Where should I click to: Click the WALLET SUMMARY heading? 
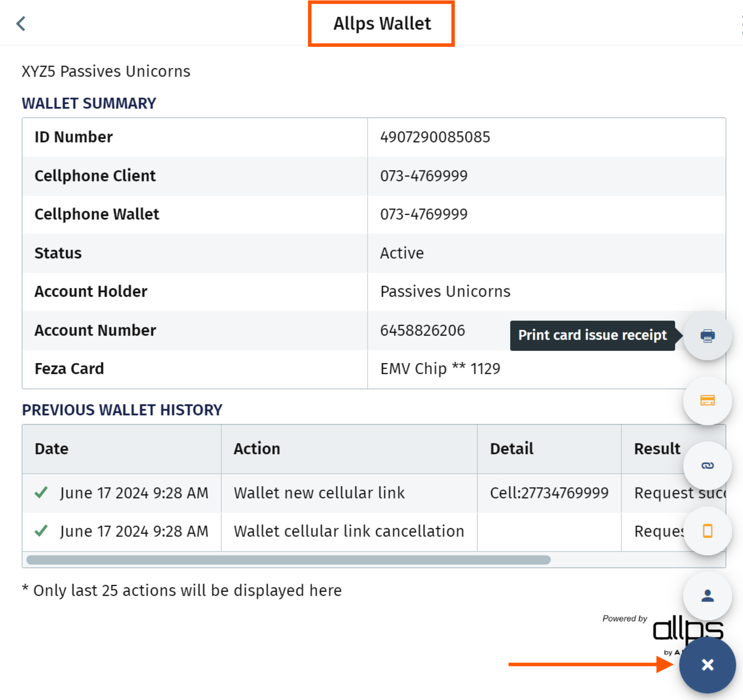click(x=89, y=103)
